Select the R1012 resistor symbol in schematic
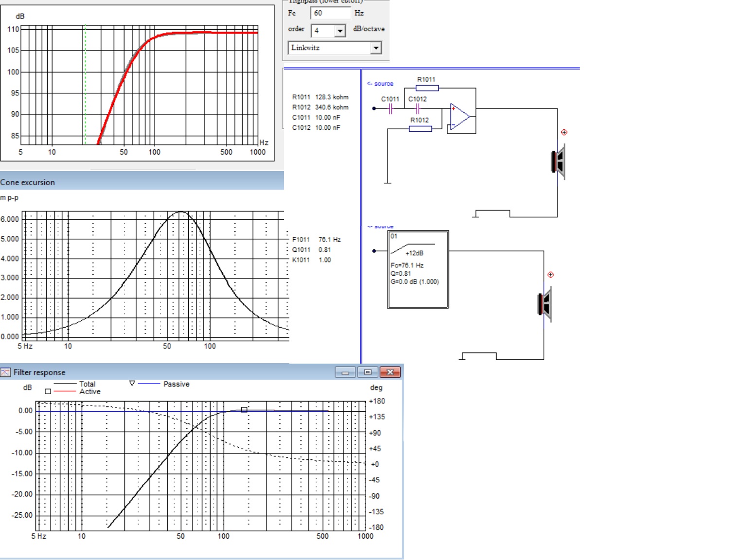Image resolution: width=747 pixels, height=560 pixels. (420, 129)
